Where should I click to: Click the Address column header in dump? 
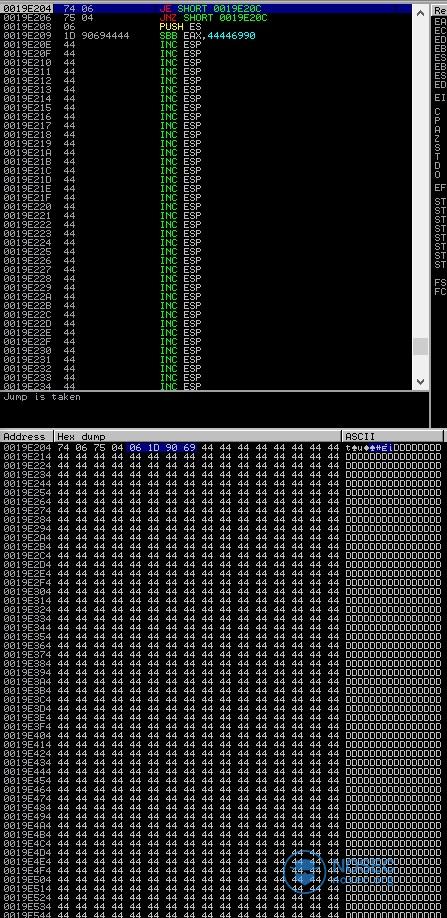[27, 437]
